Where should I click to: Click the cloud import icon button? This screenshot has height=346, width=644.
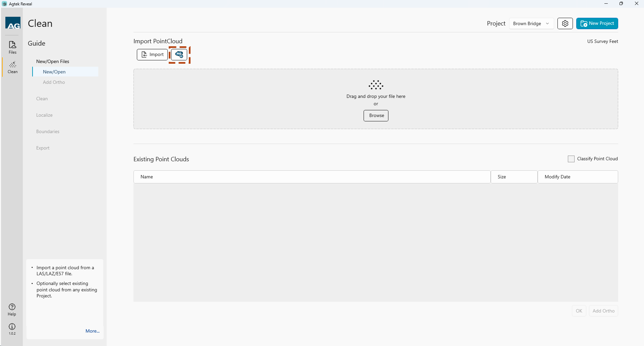[179, 54]
